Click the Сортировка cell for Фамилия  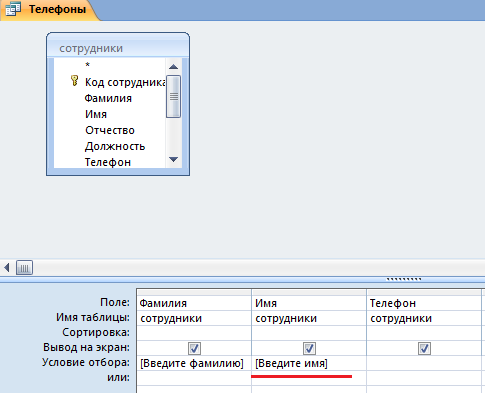pyautogui.click(x=194, y=333)
